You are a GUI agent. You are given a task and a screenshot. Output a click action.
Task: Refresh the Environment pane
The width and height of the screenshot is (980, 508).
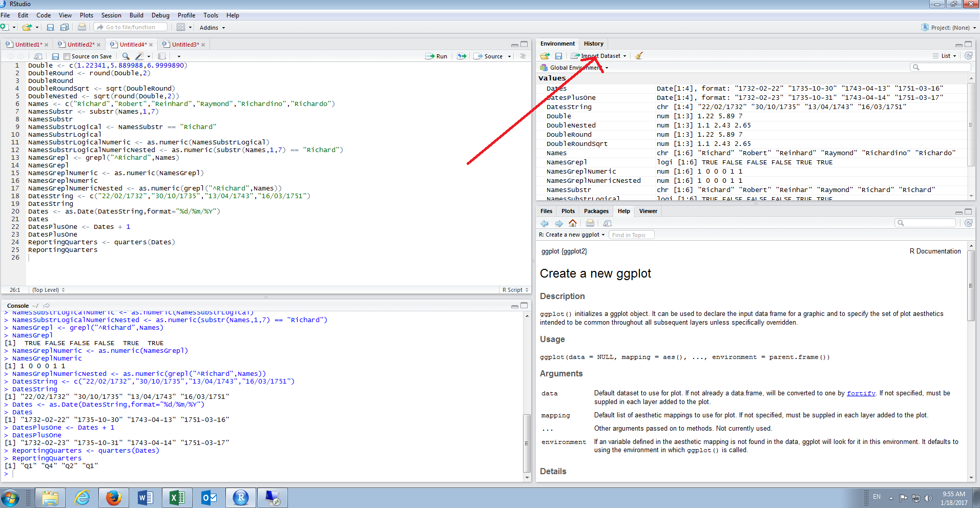point(968,56)
